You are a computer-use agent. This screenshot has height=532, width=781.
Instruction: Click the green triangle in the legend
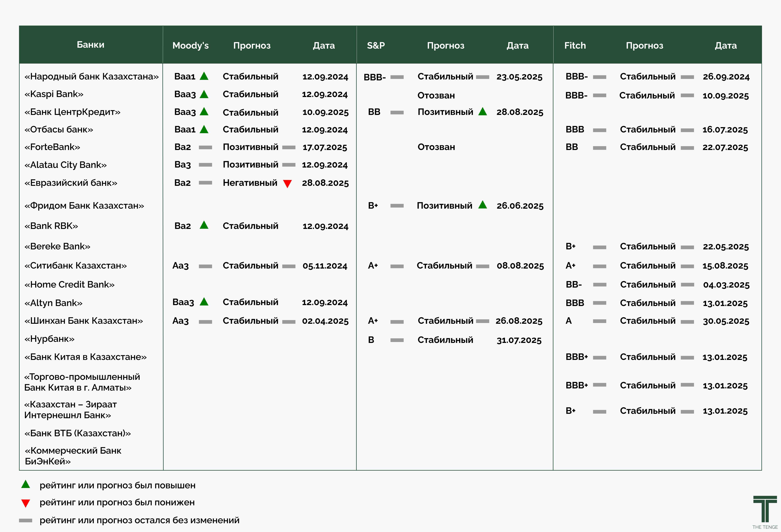coord(26,484)
